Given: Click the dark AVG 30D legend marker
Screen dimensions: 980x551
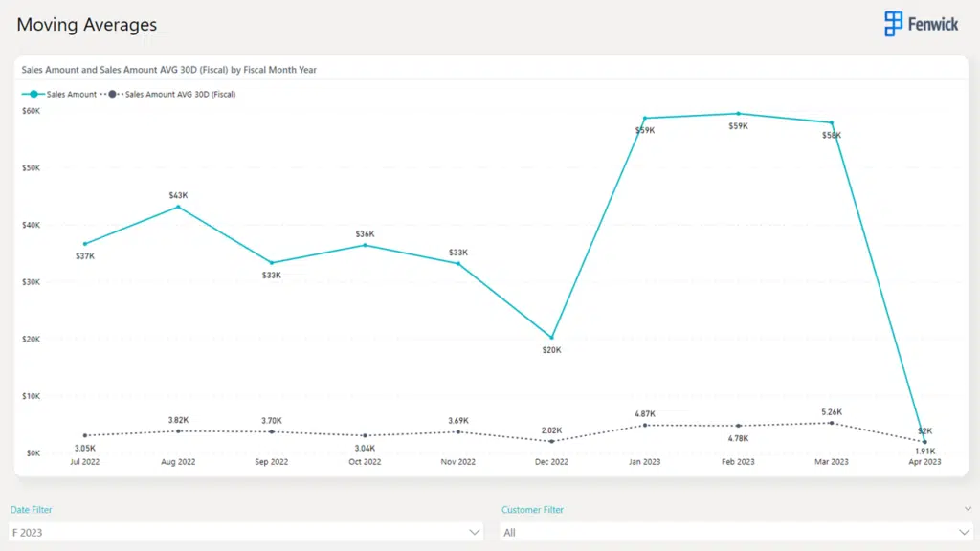Looking at the screenshot, I should pyautogui.click(x=113, y=94).
